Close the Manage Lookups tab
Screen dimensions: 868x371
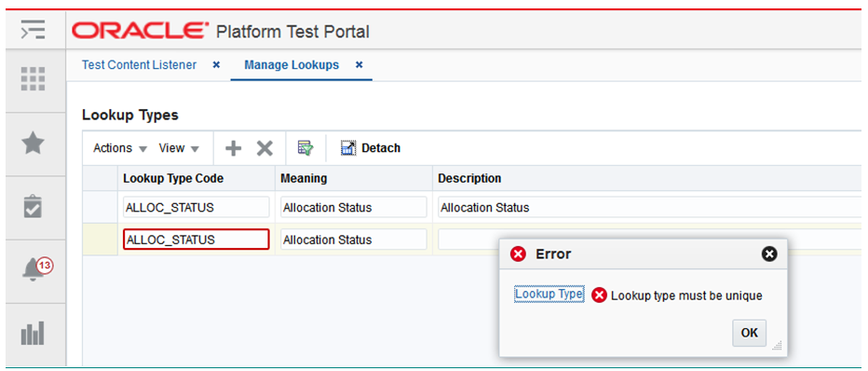pos(359,65)
